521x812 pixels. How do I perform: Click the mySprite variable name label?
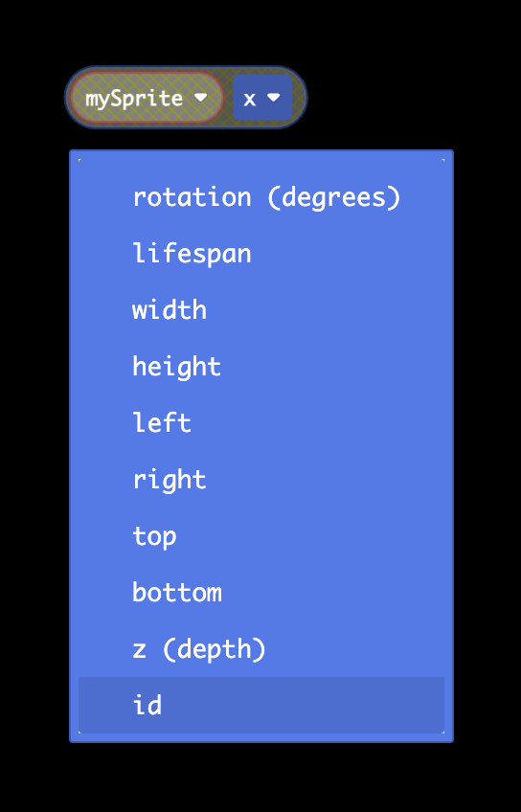134,99
